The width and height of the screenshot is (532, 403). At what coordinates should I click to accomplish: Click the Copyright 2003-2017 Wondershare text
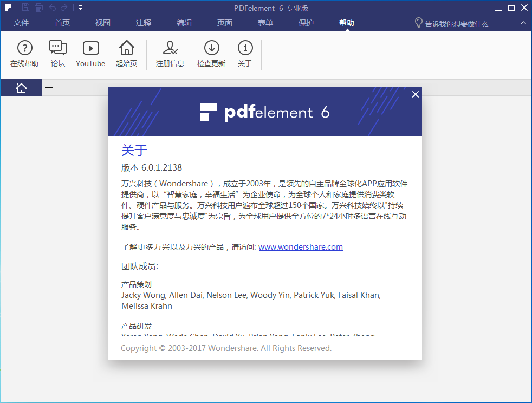coord(226,348)
